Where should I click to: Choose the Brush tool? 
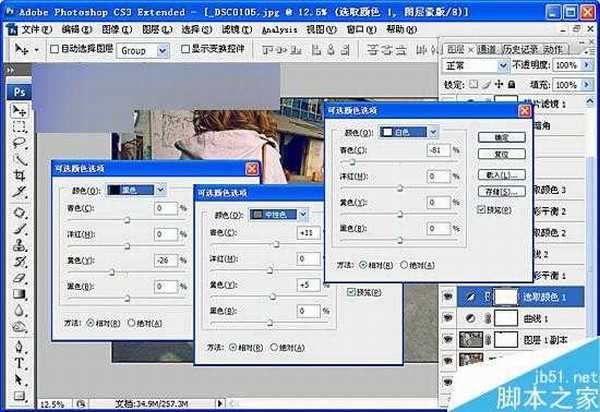(x=19, y=230)
